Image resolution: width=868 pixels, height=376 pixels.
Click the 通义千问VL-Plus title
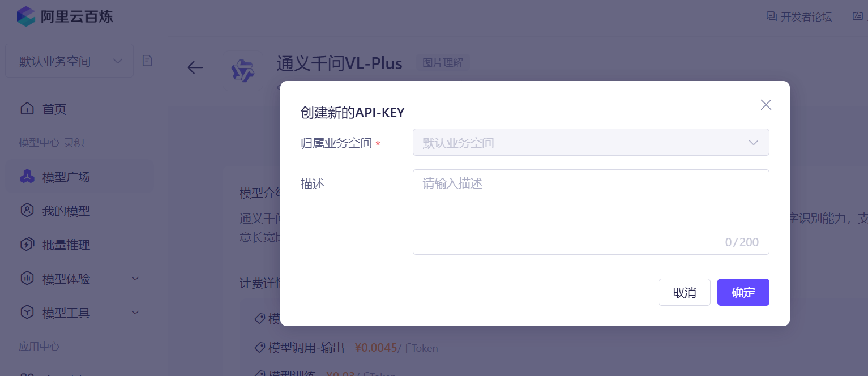339,63
